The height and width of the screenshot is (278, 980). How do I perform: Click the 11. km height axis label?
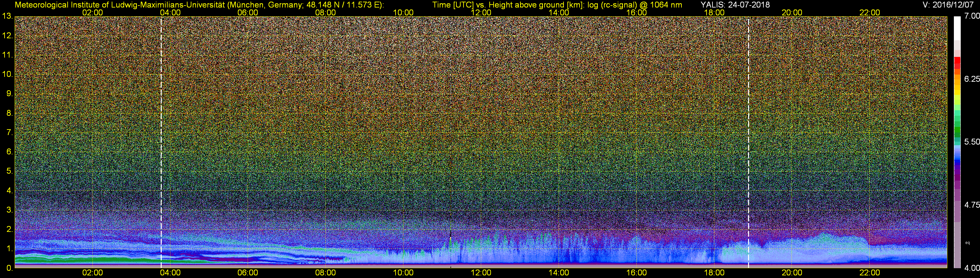click(x=8, y=55)
